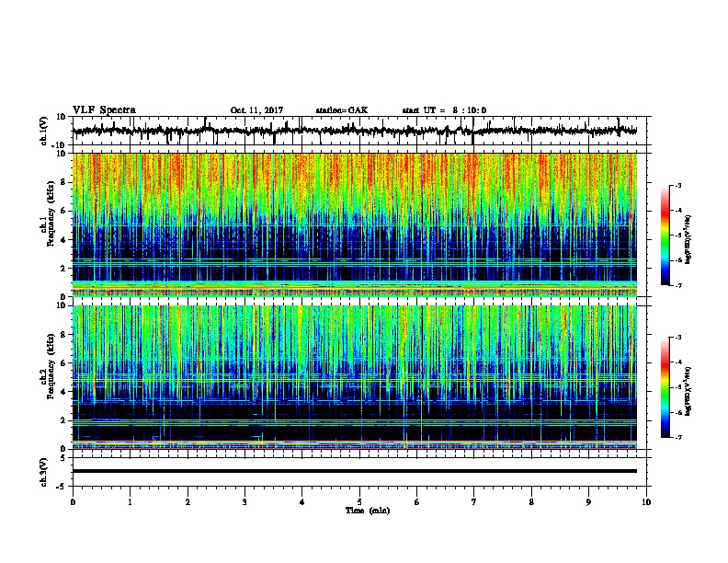Click time-axis tick label "10" at bottom right

(x=646, y=502)
